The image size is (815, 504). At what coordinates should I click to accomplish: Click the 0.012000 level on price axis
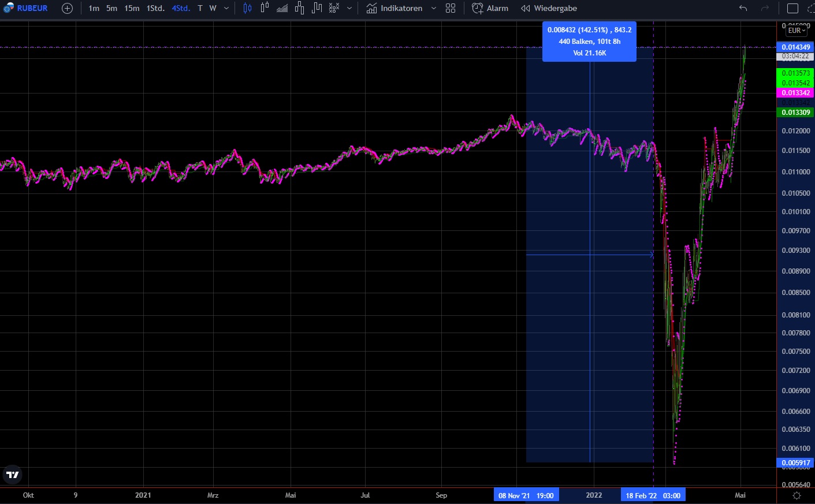pos(796,131)
